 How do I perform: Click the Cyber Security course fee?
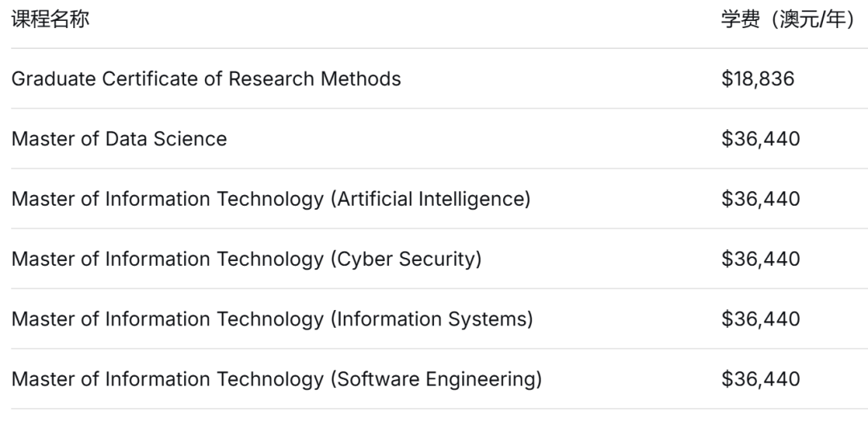pyautogui.click(x=760, y=259)
